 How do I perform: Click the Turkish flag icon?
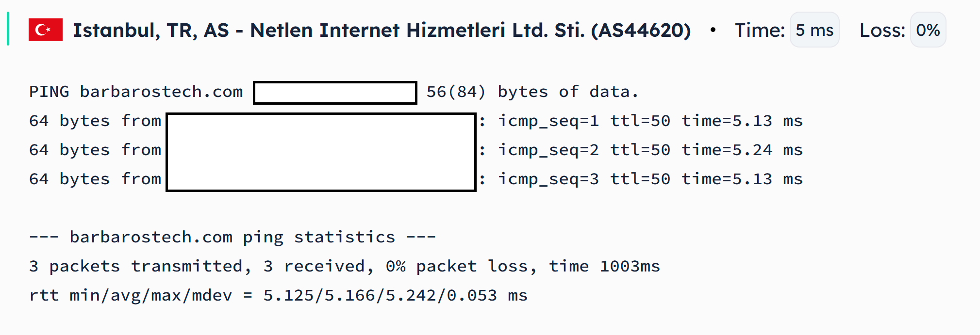(x=46, y=30)
